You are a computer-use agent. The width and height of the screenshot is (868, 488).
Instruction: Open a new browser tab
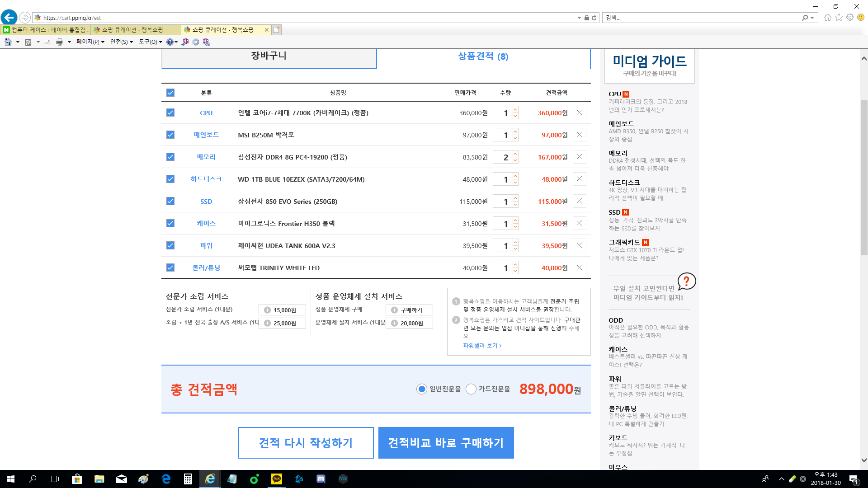(x=276, y=30)
